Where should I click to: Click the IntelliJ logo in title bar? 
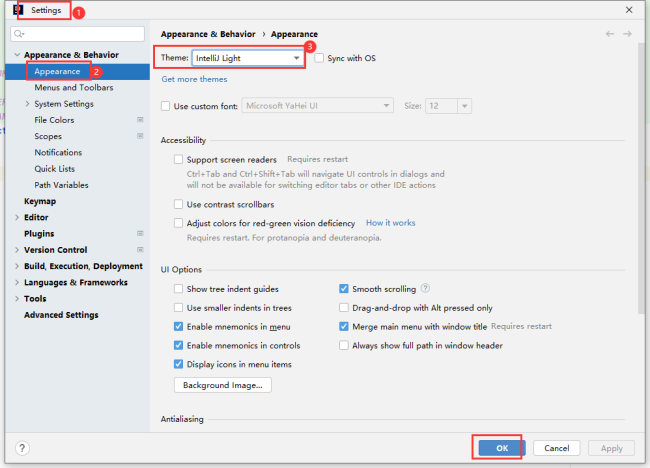18,10
